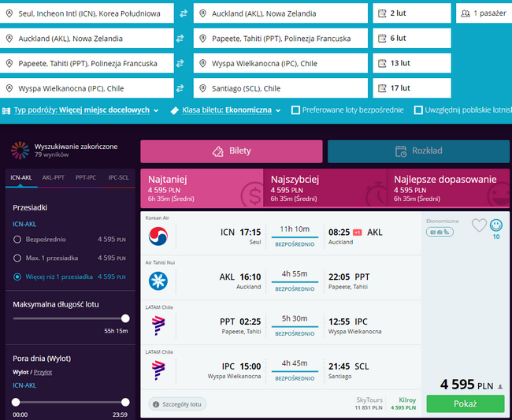Select the Najlepsze dopasowanie sorting tab
This screenshot has width=512, height=420.
click(448, 188)
